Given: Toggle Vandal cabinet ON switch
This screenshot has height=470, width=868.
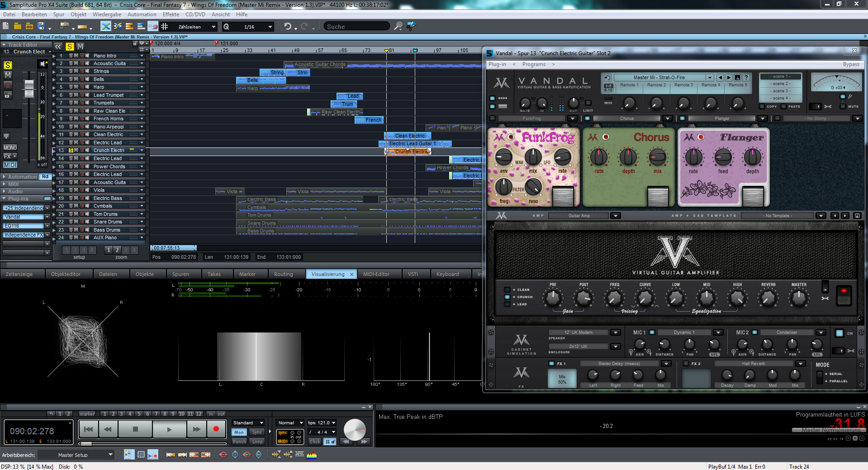Looking at the screenshot, I should [840, 333].
